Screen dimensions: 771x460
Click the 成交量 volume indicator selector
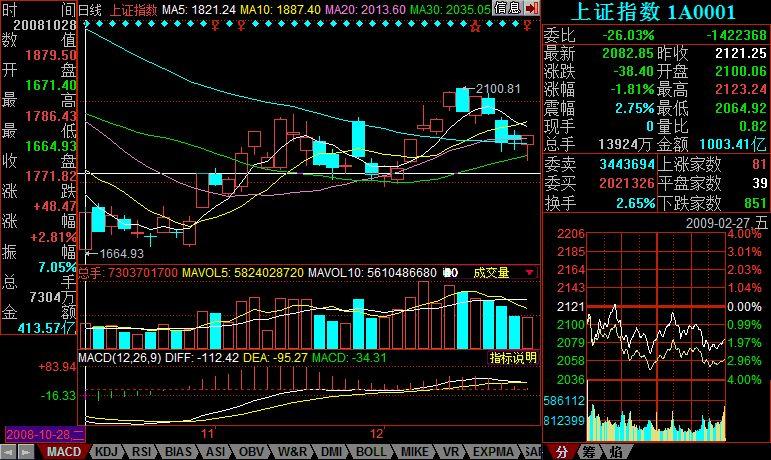[491, 272]
